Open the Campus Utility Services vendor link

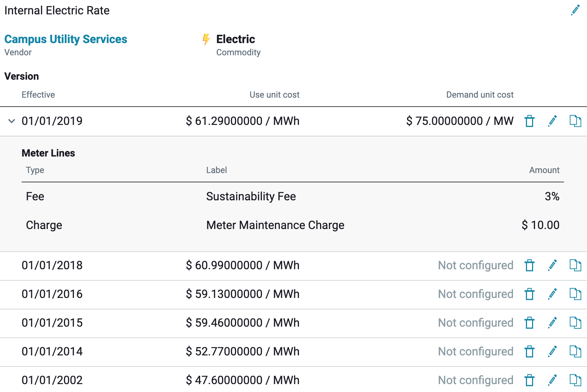66,39
